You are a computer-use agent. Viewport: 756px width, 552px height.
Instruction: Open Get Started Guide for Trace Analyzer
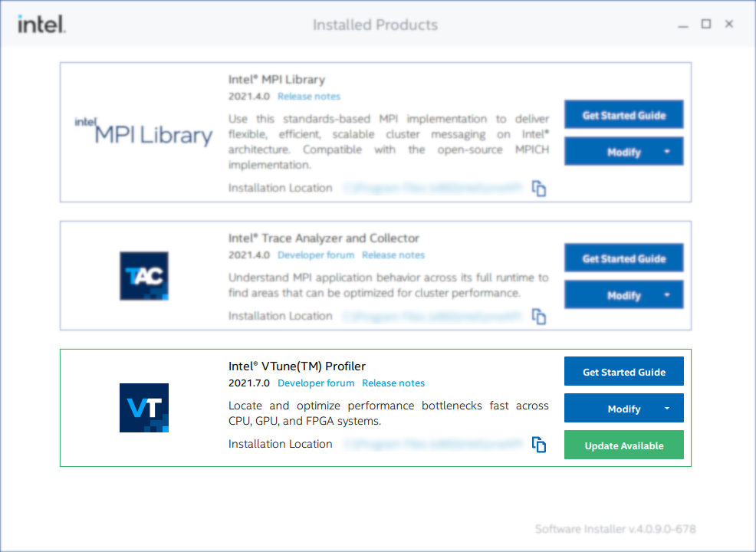click(x=624, y=258)
